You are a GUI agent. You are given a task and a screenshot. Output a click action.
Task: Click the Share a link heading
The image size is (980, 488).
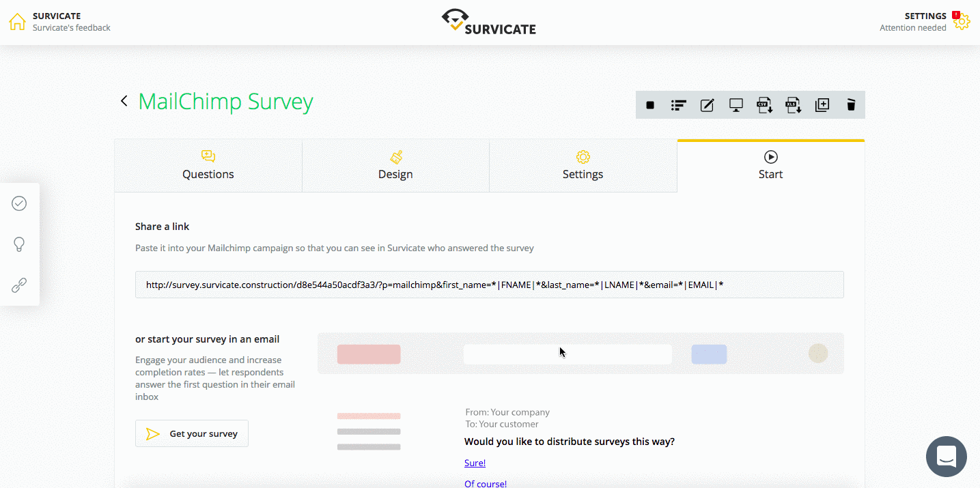163,227
